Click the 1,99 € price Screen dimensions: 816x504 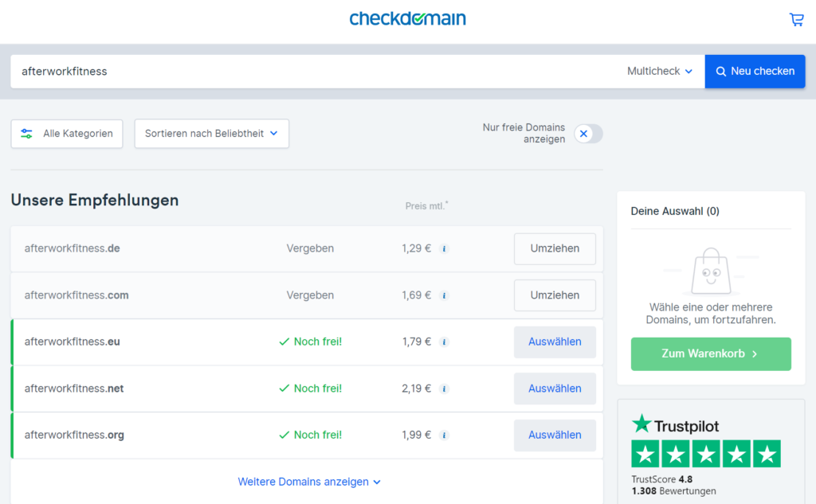point(416,435)
